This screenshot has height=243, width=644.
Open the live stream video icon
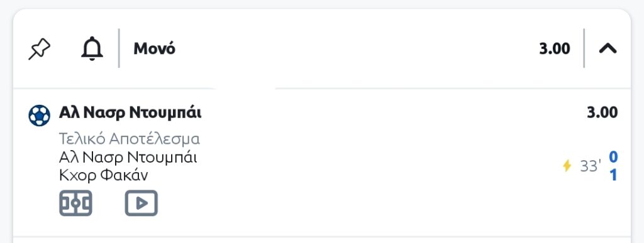(x=142, y=203)
